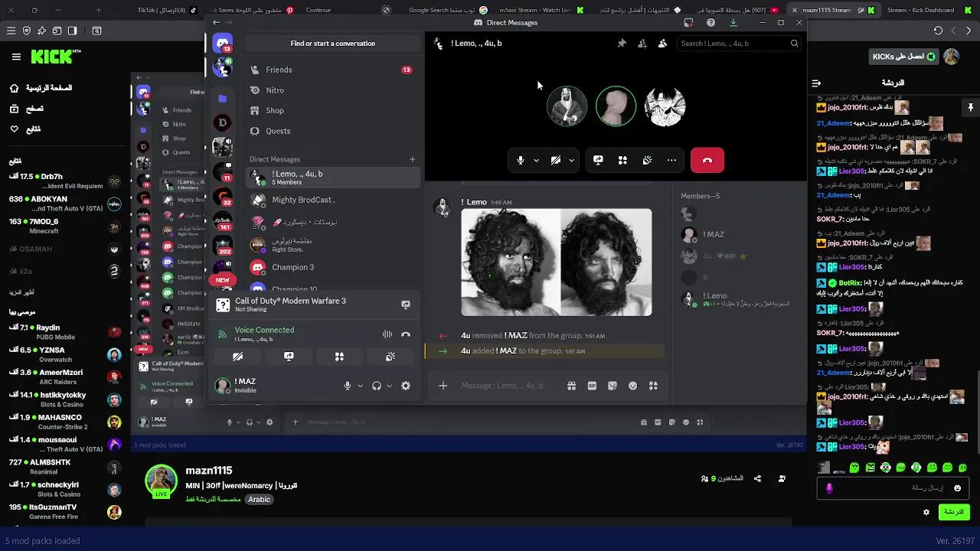Toggle the member list icon

tap(662, 44)
